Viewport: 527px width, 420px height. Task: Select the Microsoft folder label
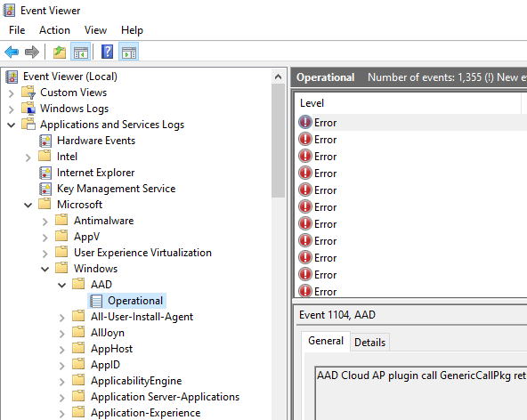point(79,205)
